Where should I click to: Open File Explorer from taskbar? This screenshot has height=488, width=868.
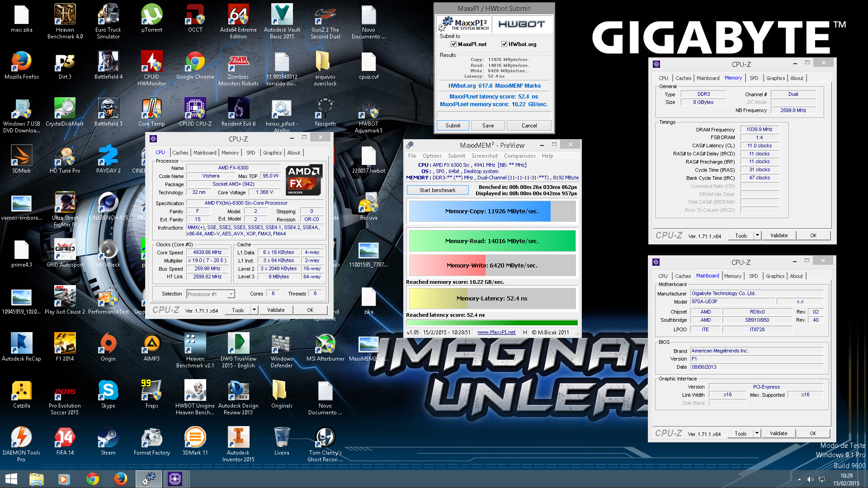36,479
